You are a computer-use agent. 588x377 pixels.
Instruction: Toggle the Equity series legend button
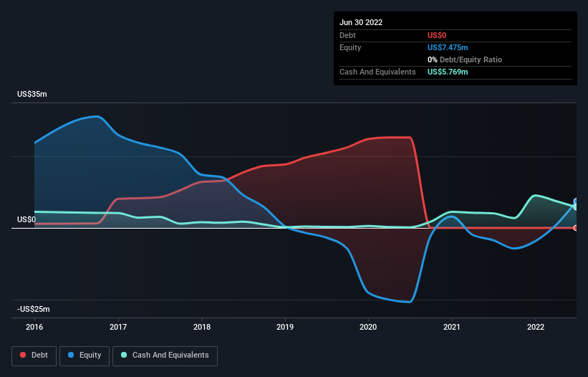[x=85, y=355]
